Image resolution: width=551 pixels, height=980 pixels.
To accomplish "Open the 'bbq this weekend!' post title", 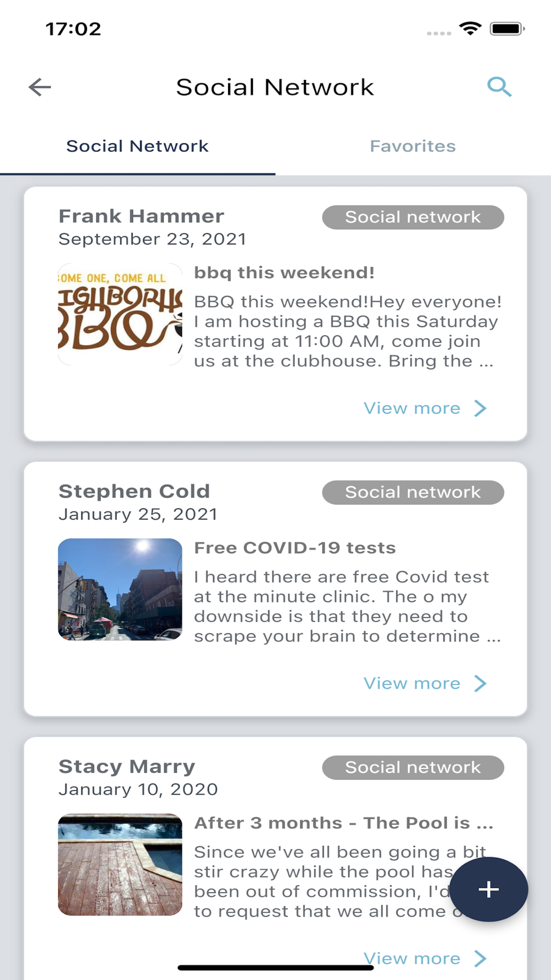I will [x=284, y=273].
